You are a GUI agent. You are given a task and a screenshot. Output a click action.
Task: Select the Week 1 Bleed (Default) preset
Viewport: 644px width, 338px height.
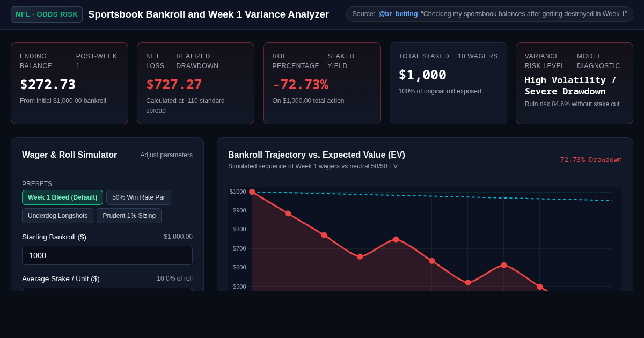click(x=62, y=197)
